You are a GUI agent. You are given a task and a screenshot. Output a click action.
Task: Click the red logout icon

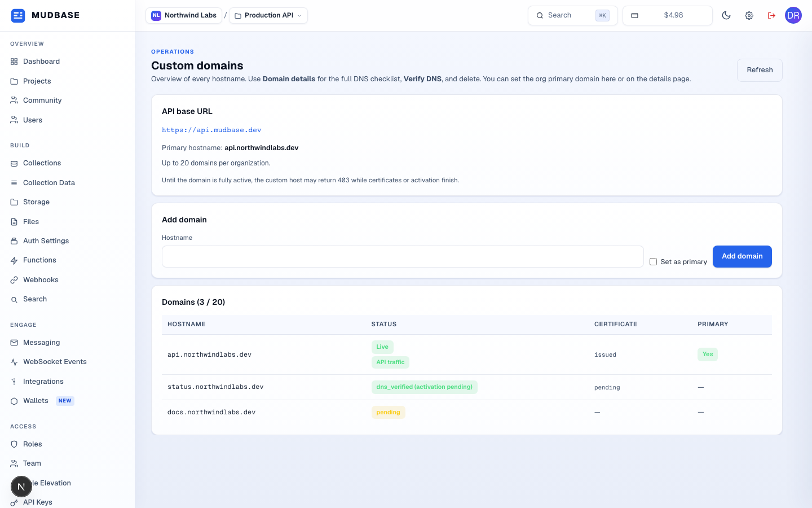771,15
